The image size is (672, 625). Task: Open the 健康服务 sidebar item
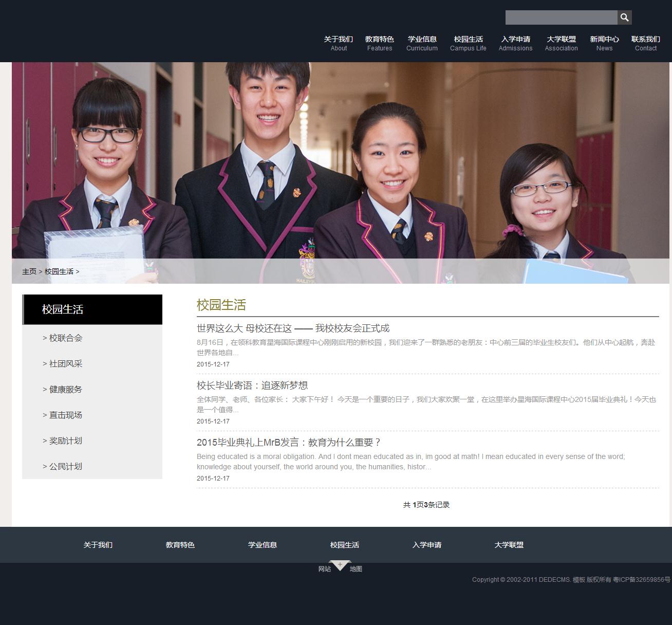point(65,390)
